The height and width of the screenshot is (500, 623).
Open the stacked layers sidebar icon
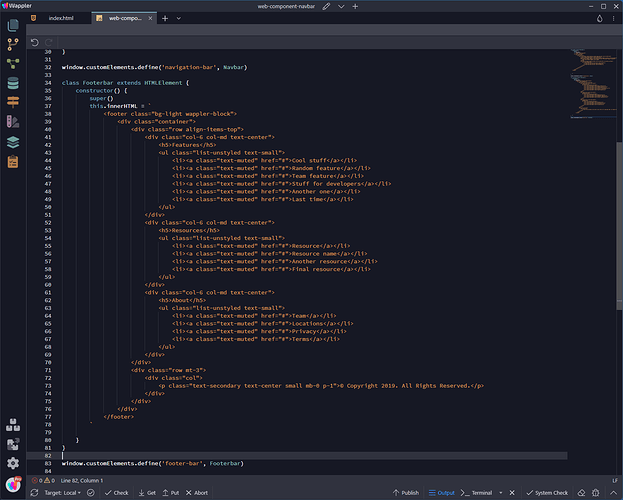pyautogui.click(x=13, y=142)
